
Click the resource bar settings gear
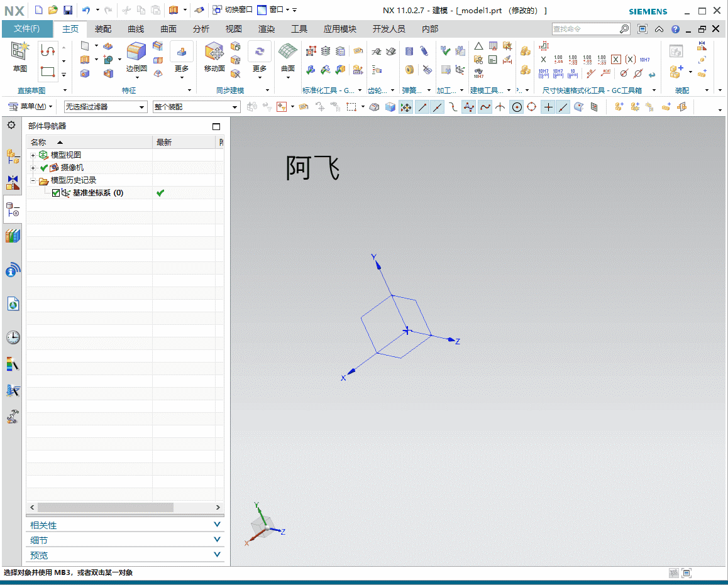coord(11,125)
